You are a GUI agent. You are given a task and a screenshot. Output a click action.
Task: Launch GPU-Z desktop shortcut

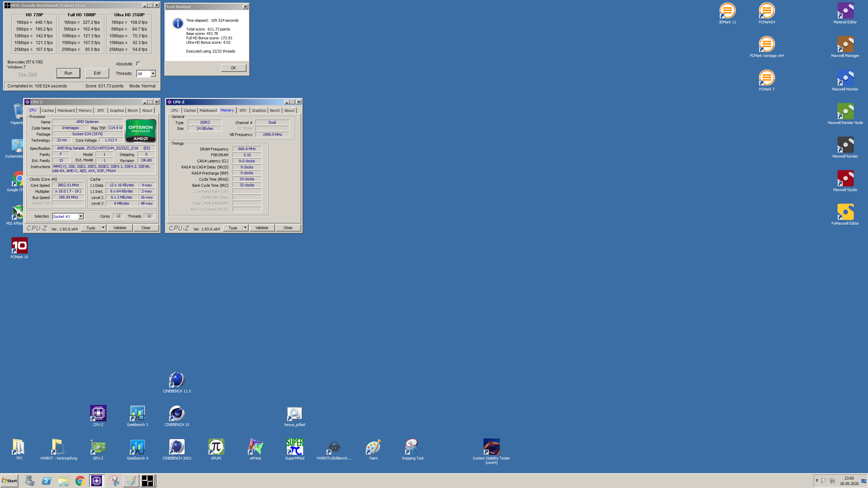[x=98, y=449]
